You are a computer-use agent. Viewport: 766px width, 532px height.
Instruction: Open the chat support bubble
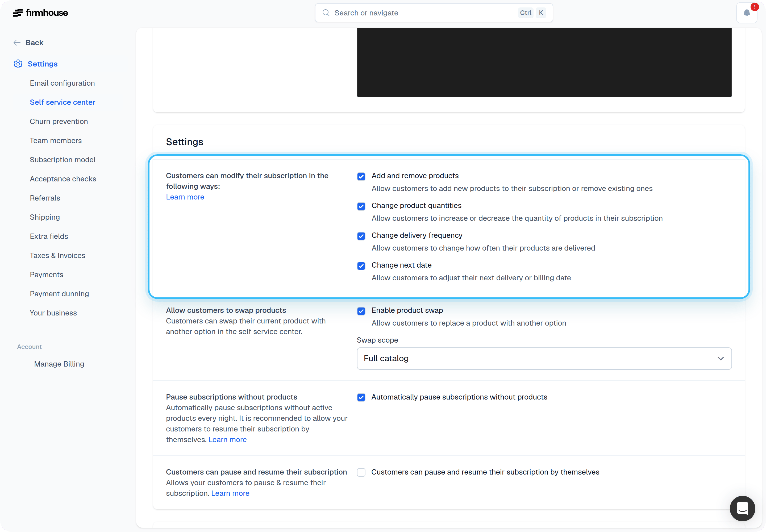[x=742, y=508]
